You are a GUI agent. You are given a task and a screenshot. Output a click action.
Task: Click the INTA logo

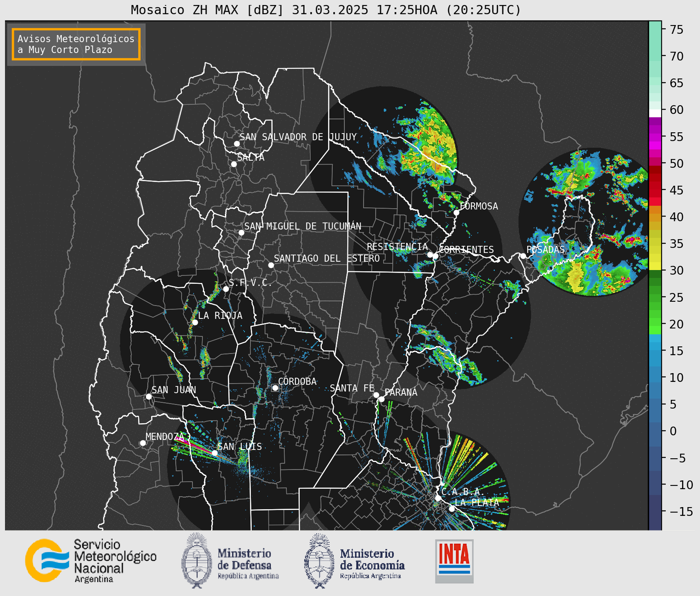pyautogui.click(x=454, y=561)
